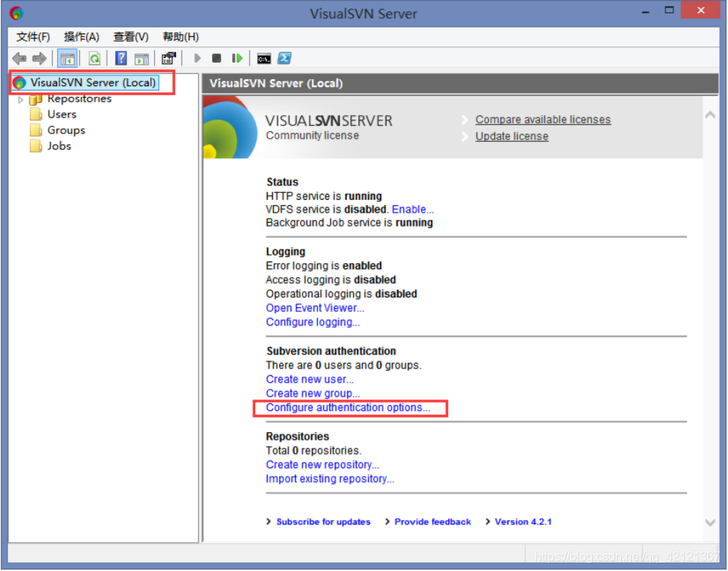Viewport: 728px width, 571px height.
Task: Click Create new repository... link
Action: point(322,465)
